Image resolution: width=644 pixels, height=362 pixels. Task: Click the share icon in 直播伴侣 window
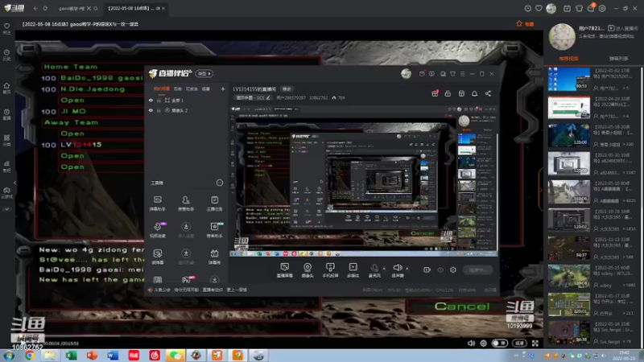click(488, 93)
